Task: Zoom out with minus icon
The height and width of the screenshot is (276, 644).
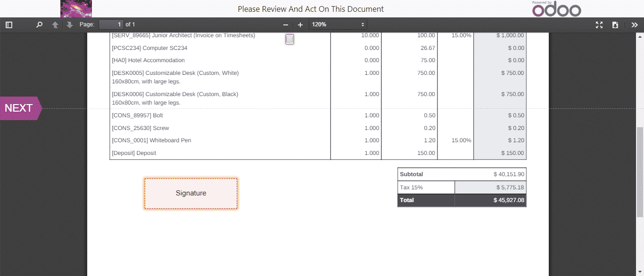Action: (285, 25)
